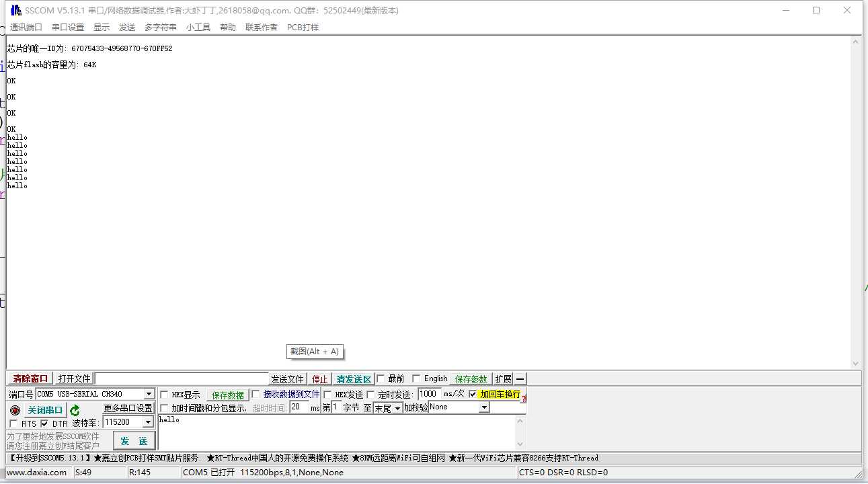This screenshot has width=868, height=484.
Task: Open the 末尾 byte range dropdown
Action: (x=397, y=408)
